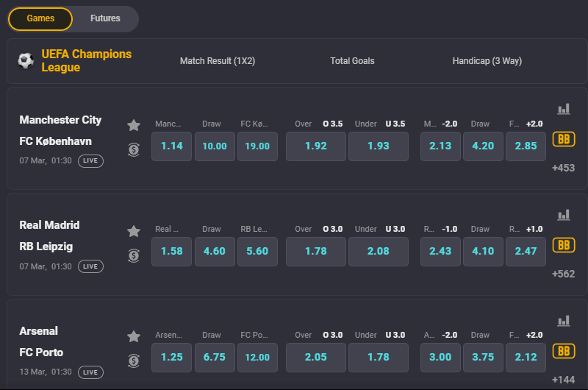Choose handicap Draw at 4.10
The width and height of the screenshot is (588, 390).
coord(483,252)
